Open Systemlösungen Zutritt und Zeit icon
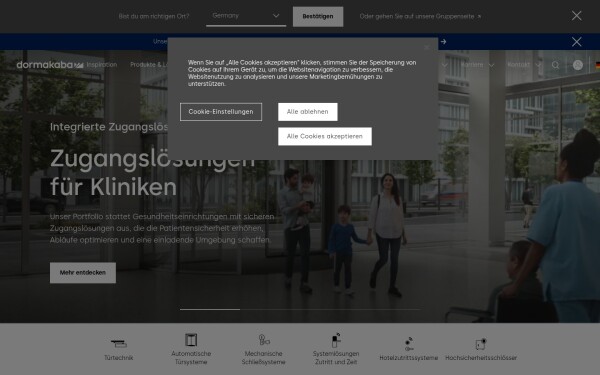Screen dimensions: 600x375 pos(336,340)
